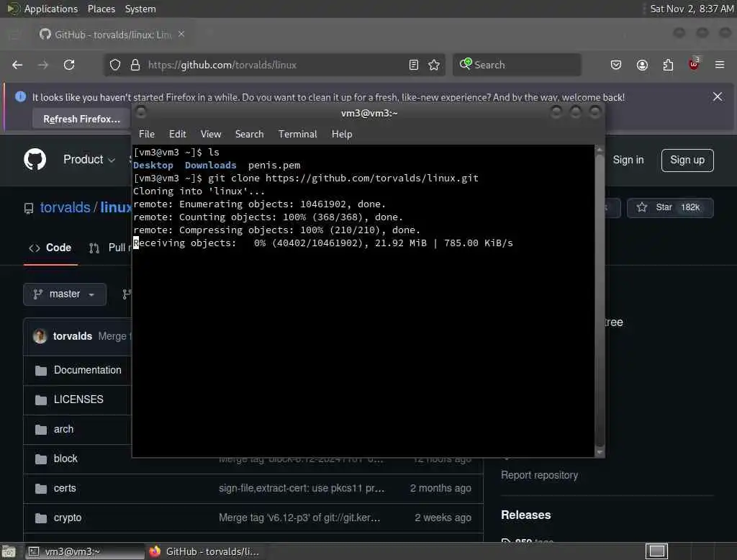Click the Sign in link

628,160
